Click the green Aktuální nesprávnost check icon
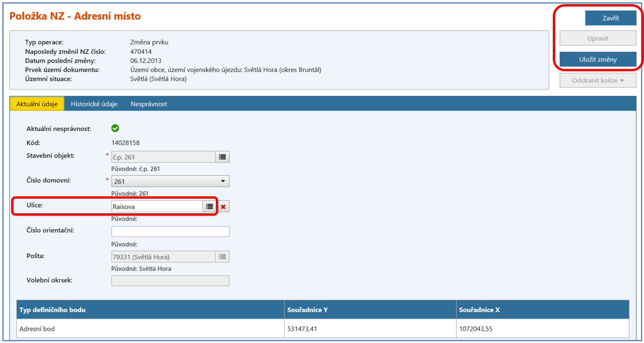The image size is (644, 343). [x=115, y=128]
